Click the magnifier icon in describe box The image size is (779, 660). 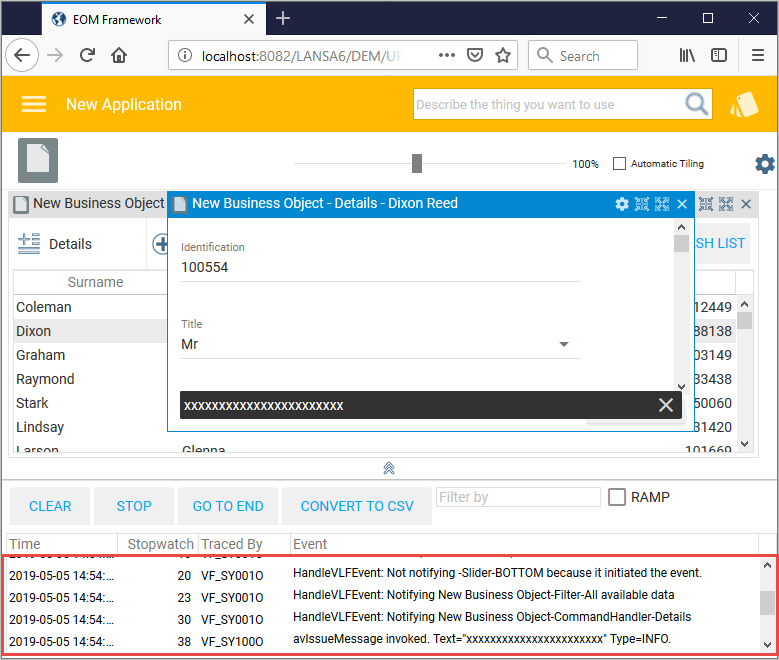click(x=697, y=104)
